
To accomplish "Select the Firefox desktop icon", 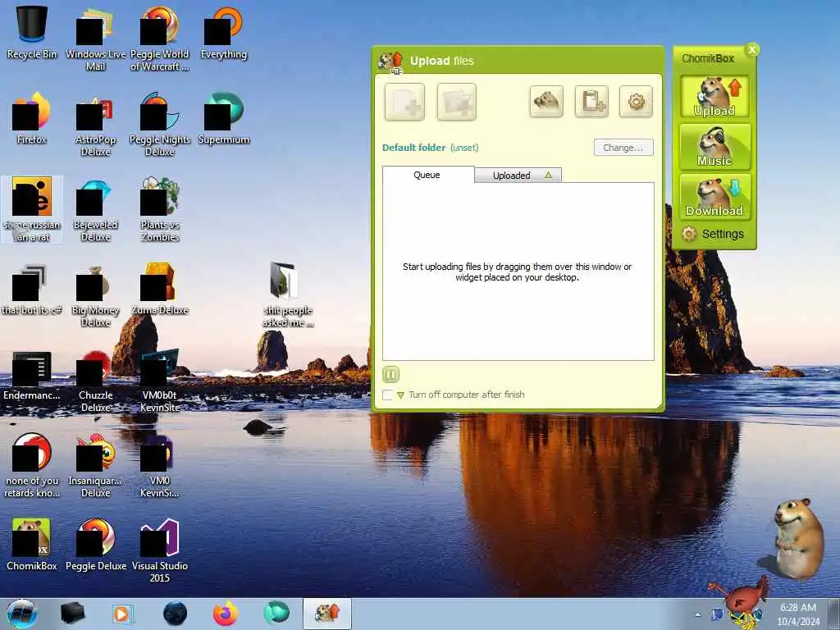I will 32,118.
